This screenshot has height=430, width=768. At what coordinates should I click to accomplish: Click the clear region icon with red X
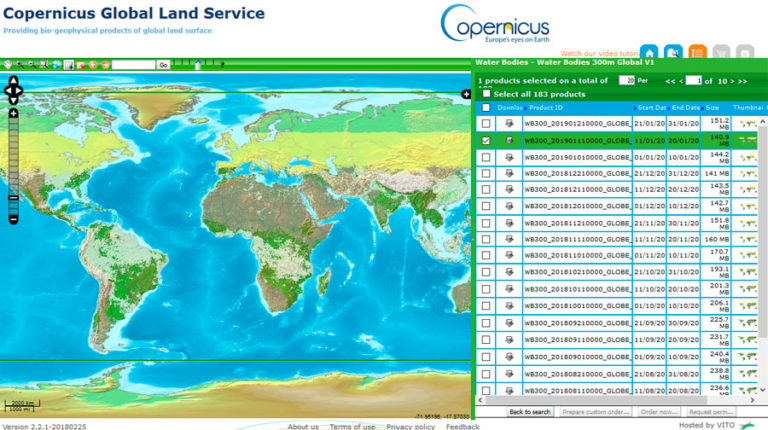81,65
